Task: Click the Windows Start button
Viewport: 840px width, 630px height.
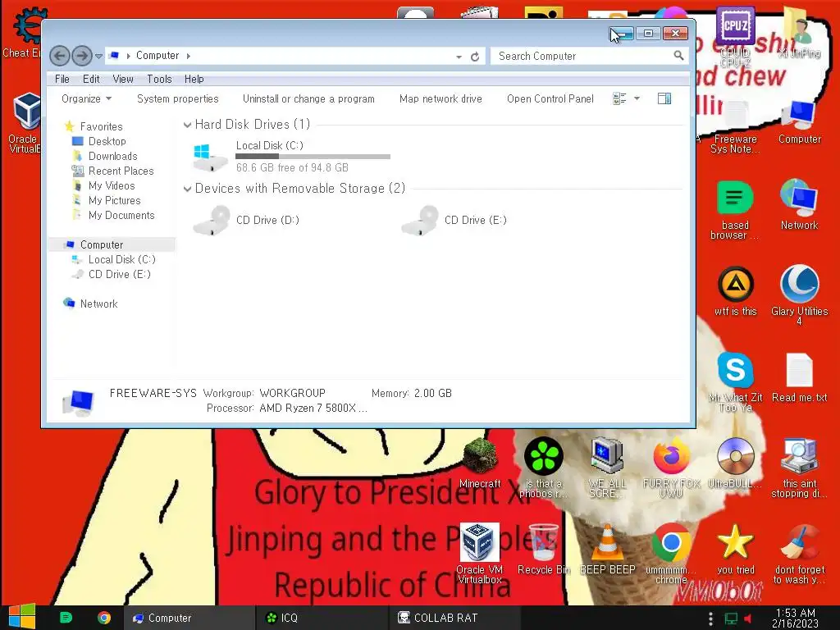Action: tap(21, 617)
